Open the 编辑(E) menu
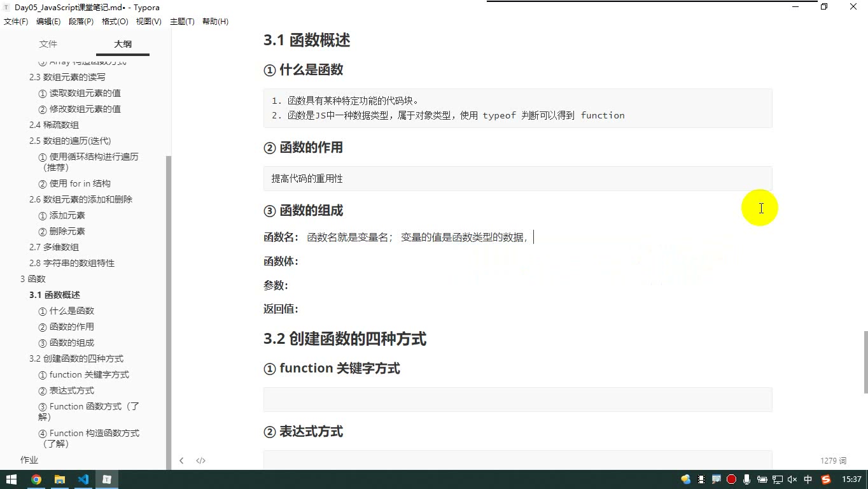 [x=48, y=22]
